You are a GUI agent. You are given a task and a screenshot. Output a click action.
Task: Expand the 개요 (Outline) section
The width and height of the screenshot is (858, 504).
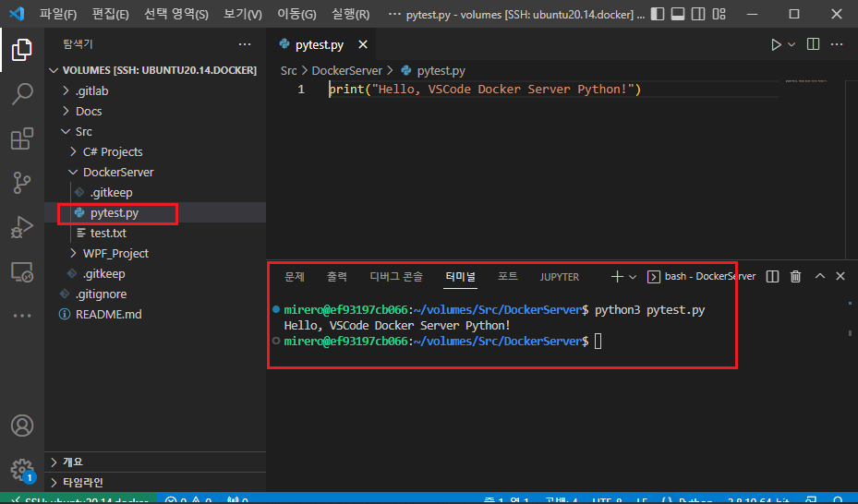click(155, 462)
